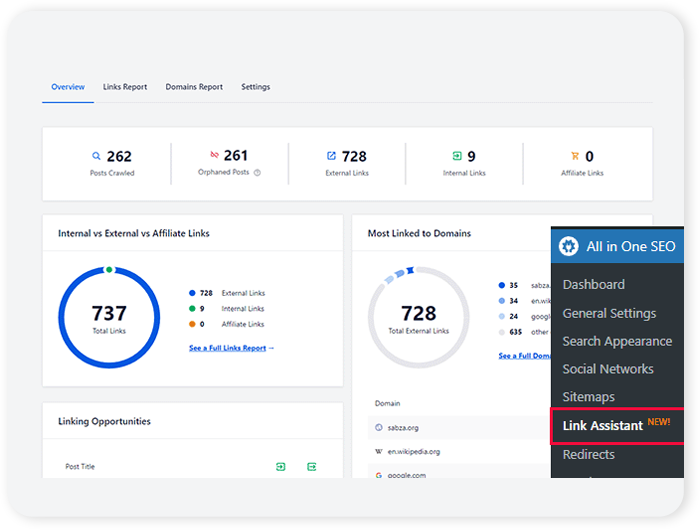Open the Links Report tab

click(x=125, y=87)
